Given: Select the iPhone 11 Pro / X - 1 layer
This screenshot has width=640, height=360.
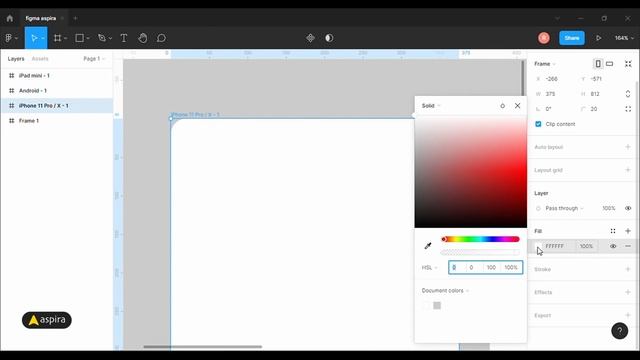Looking at the screenshot, I should (57, 106).
